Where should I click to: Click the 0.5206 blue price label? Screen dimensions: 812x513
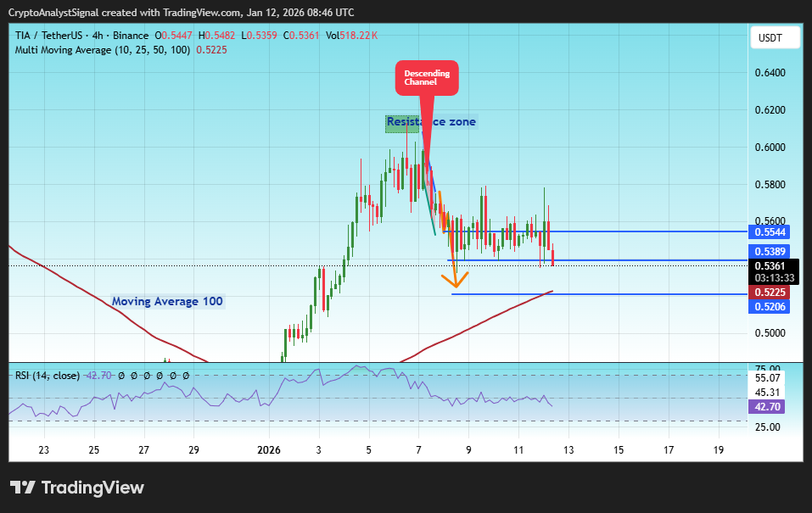tap(769, 307)
